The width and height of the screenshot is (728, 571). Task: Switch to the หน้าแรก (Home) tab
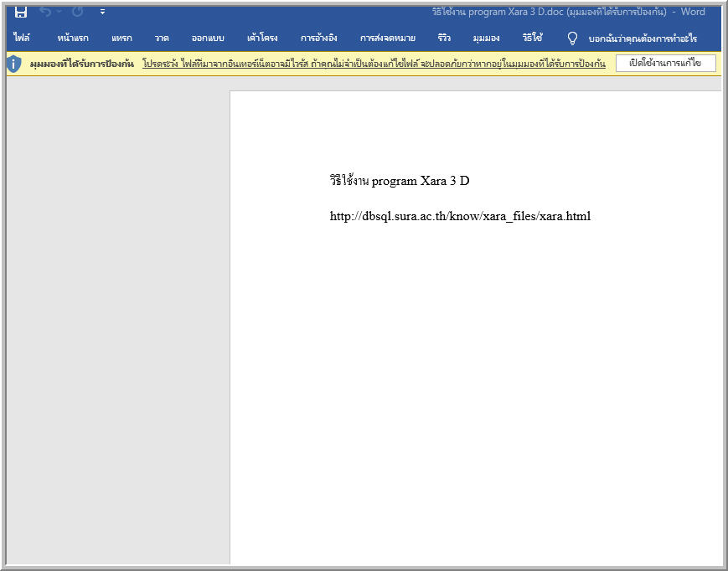click(x=73, y=38)
